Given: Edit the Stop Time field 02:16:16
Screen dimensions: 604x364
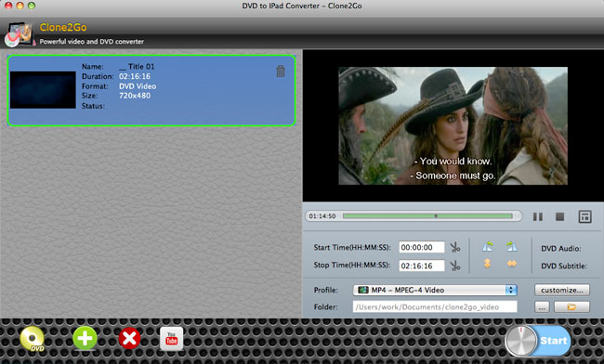Looking at the screenshot, I should [x=422, y=266].
